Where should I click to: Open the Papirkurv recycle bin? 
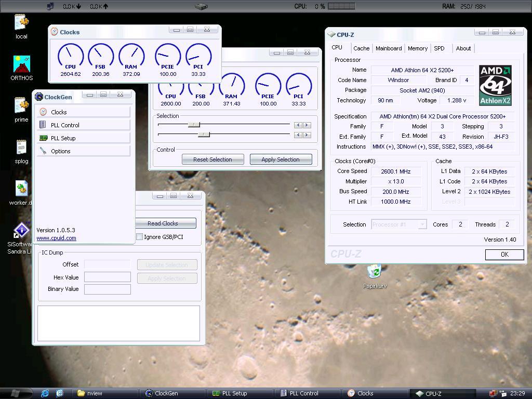click(x=375, y=272)
